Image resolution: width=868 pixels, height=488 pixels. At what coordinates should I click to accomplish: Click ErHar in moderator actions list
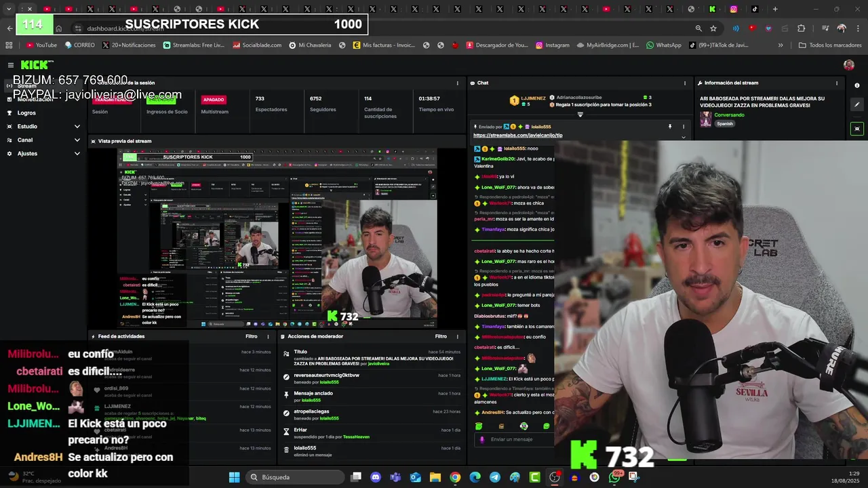300,430
